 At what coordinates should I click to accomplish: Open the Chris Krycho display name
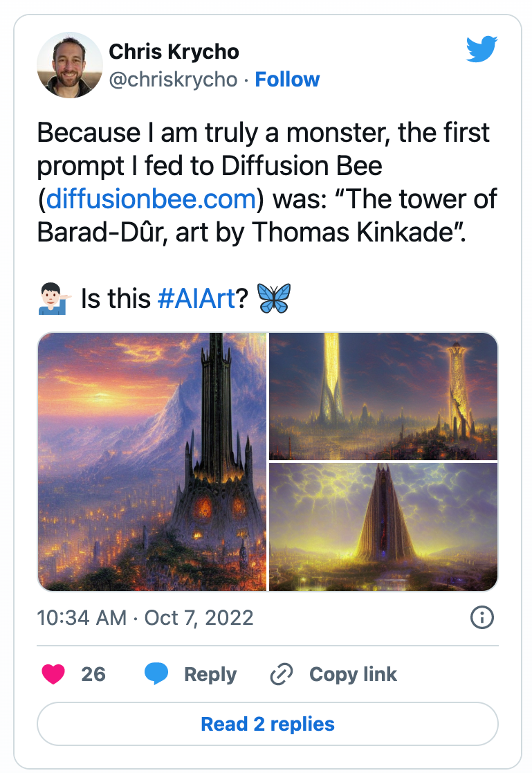pyautogui.click(x=174, y=52)
